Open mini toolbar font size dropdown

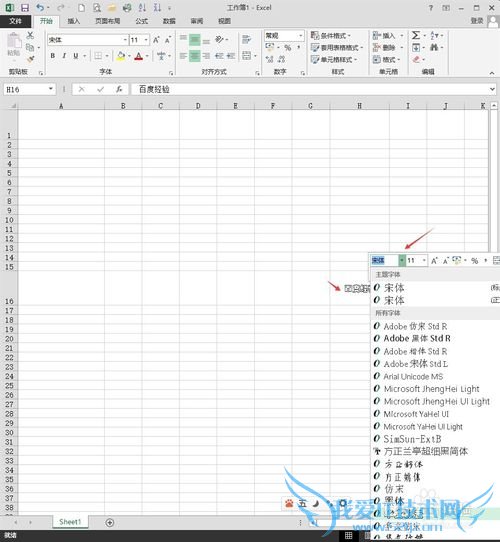tap(424, 260)
